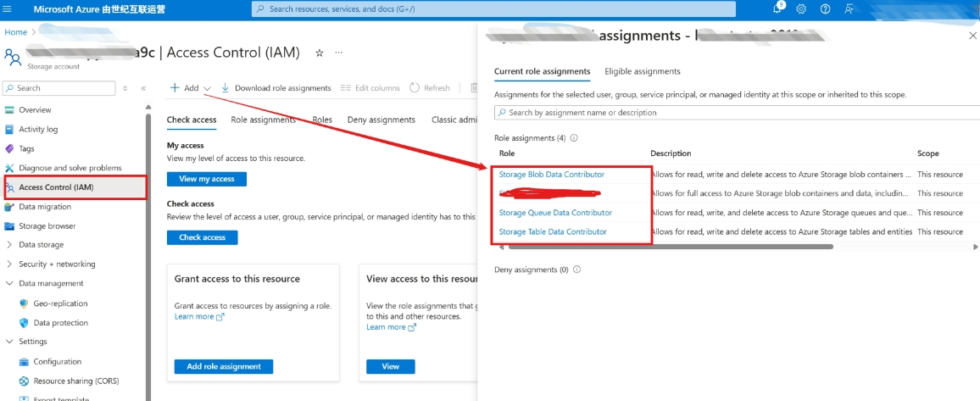Select the Eligible assignments tab

tap(643, 71)
